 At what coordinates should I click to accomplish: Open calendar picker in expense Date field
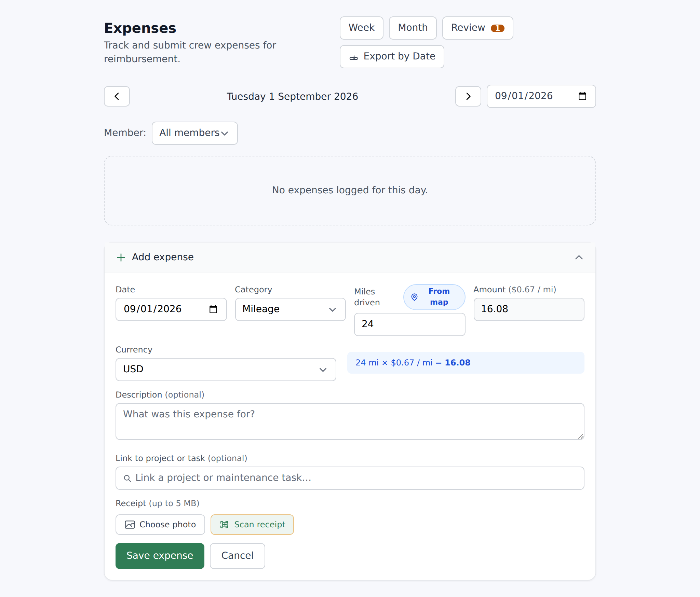click(213, 309)
